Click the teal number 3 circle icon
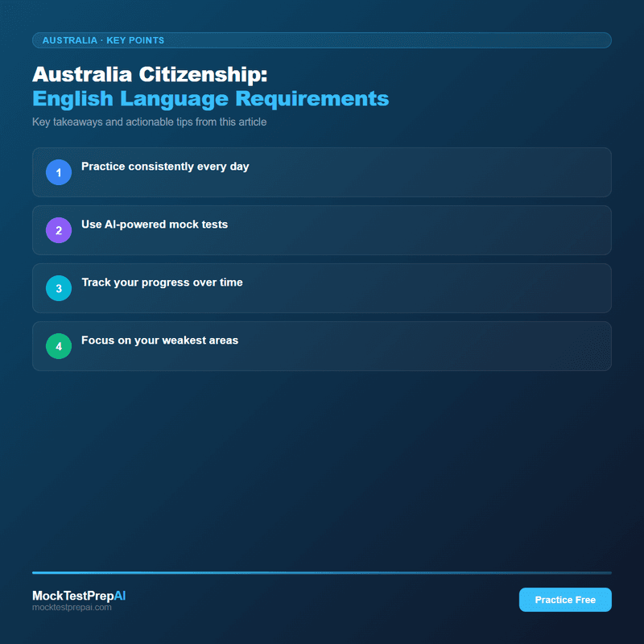This screenshot has width=644, height=644. point(58,288)
